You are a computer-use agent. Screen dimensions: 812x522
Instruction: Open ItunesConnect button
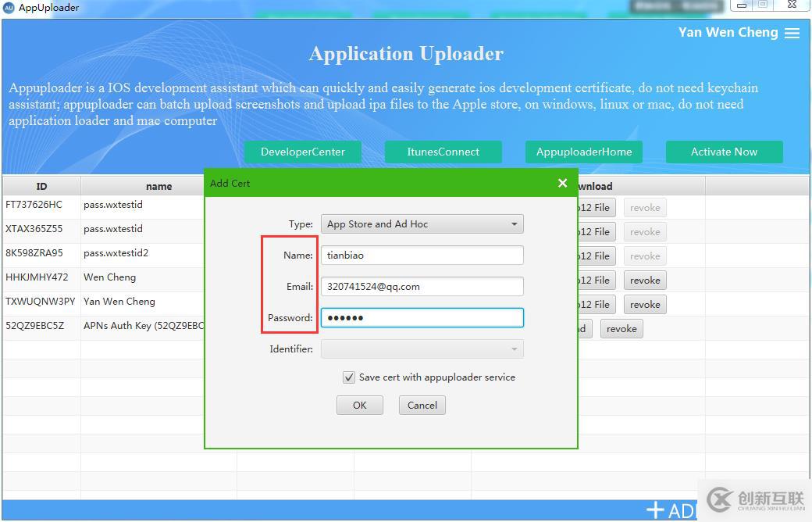click(x=443, y=152)
